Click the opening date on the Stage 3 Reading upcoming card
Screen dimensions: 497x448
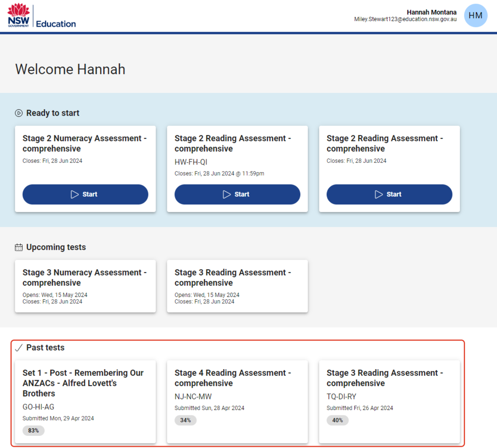[x=207, y=295]
